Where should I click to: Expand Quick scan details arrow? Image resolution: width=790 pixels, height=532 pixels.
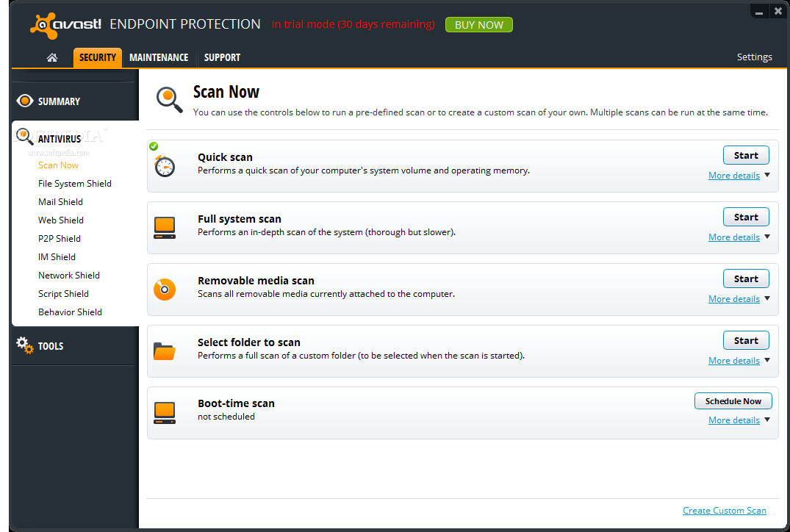click(x=766, y=175)
